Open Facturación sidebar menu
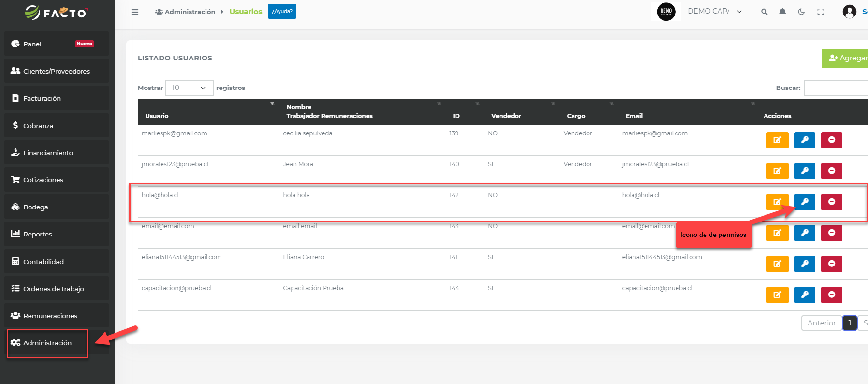This screenshot has width=868, height=384. 42,99
